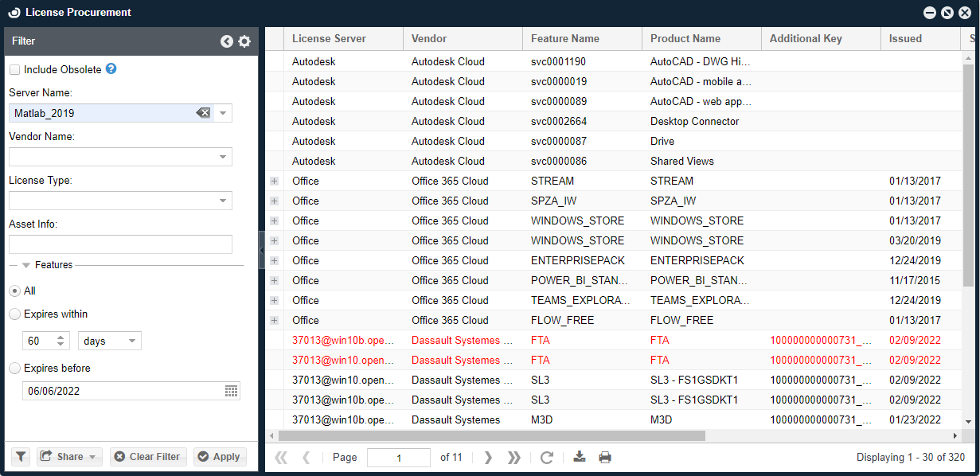Open the License Type dropdown
This screenshot has width=980, height=476.
tap(223, 201)
